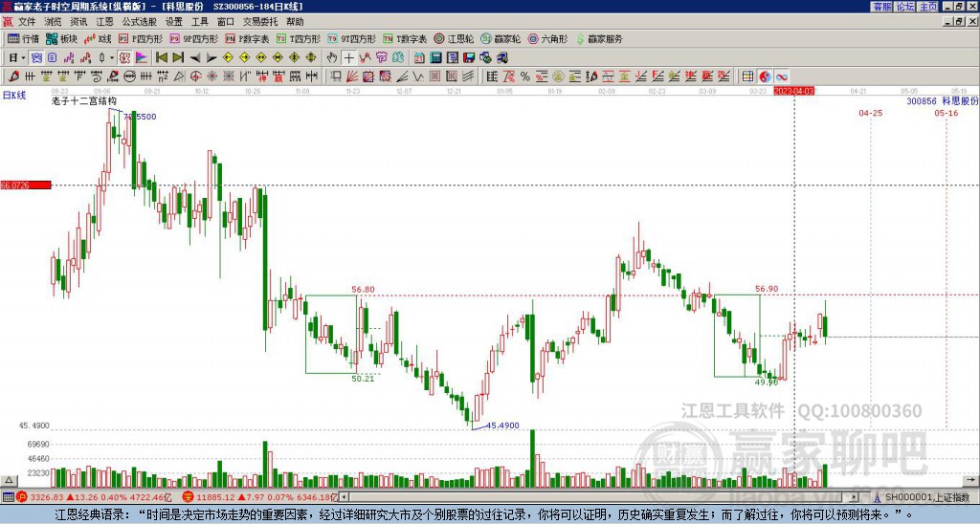The width and height of the screenshot is (980, 524).
Task: Open the P数字表 number table
Action: (x=247, y=38)
